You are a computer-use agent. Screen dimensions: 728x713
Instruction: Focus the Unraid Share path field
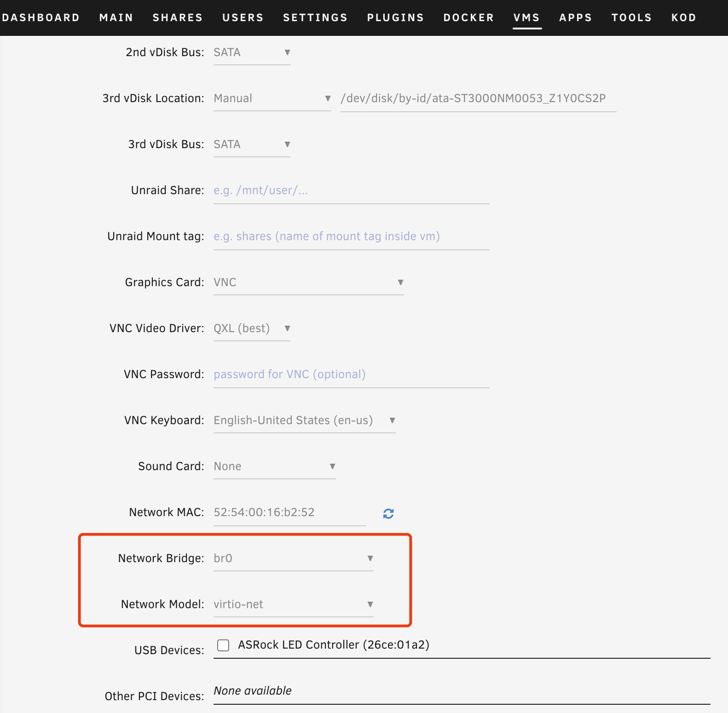(351, 190)
